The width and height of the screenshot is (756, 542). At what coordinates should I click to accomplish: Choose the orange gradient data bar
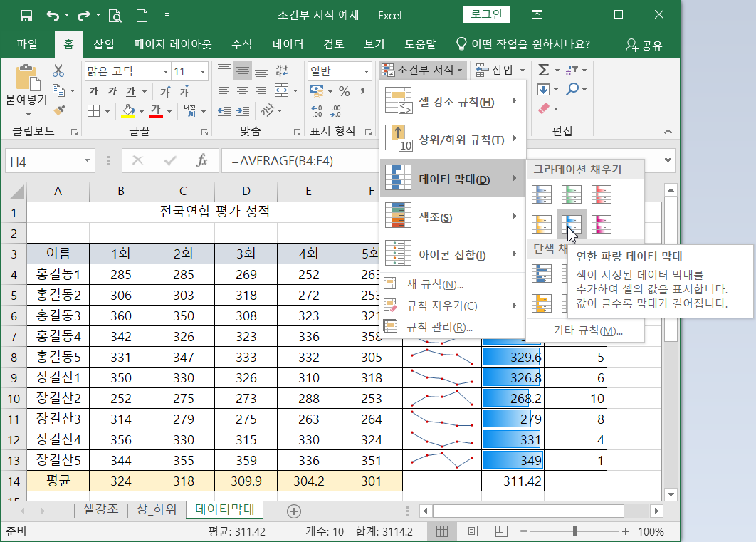pyautogui.click(x=542, y=224)
